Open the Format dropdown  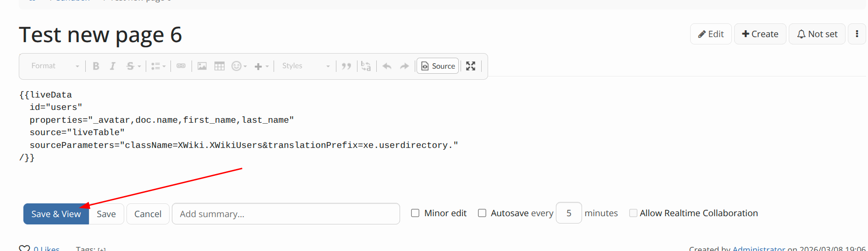pyautogui.click(x=55, y=66)
